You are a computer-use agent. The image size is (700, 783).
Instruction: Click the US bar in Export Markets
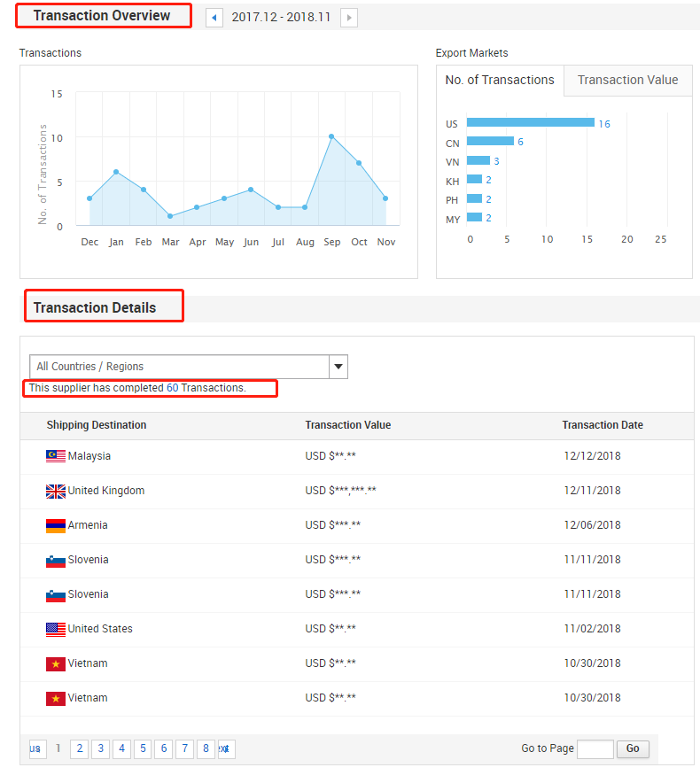coord(530,123)
